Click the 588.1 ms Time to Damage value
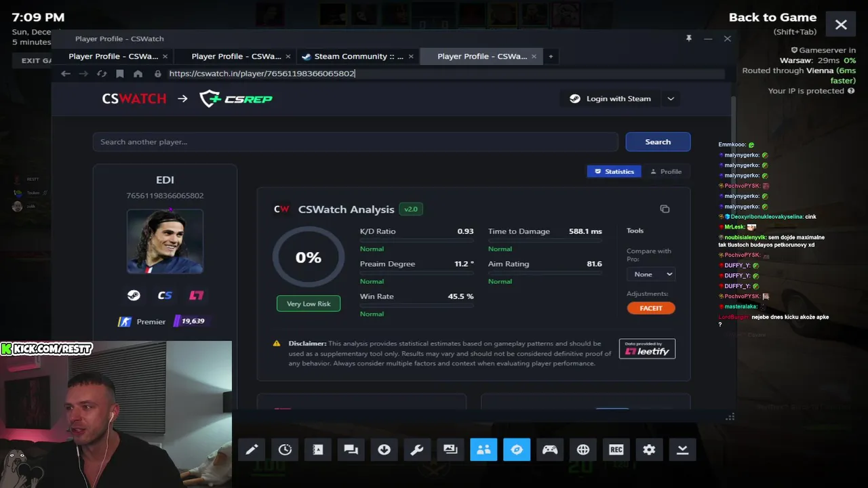The image size is (868, 488). [585, 231]
